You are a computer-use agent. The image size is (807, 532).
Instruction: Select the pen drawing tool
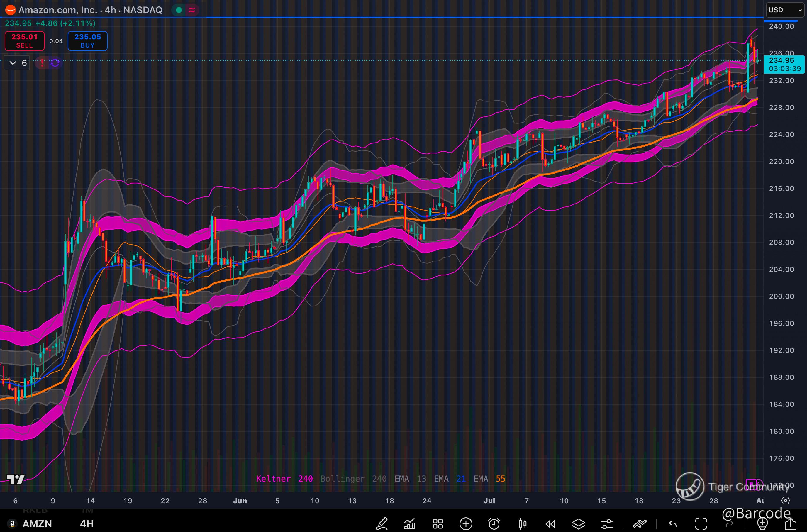click(x=382, y=523)
